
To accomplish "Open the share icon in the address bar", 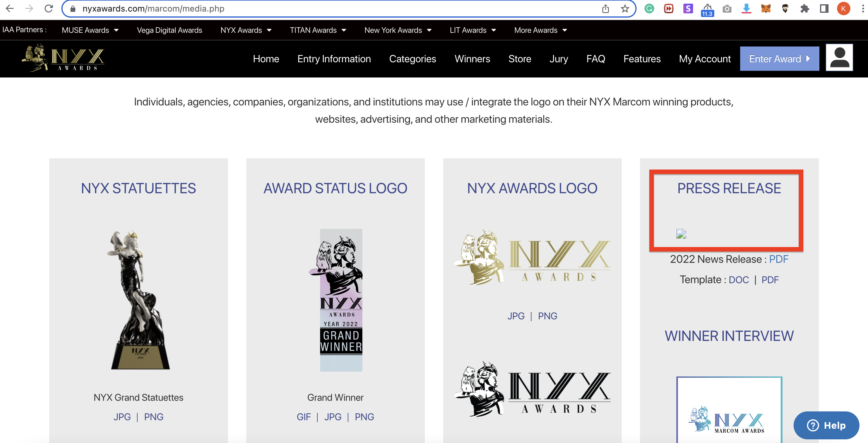I will pos(606,9).
